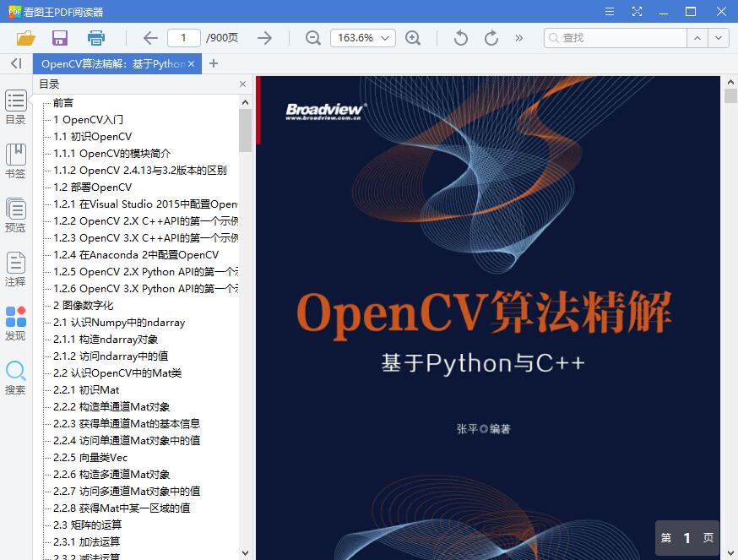Go to previous page with the left arrow
This screenshot has width=738, height=560.
[150, 38]
